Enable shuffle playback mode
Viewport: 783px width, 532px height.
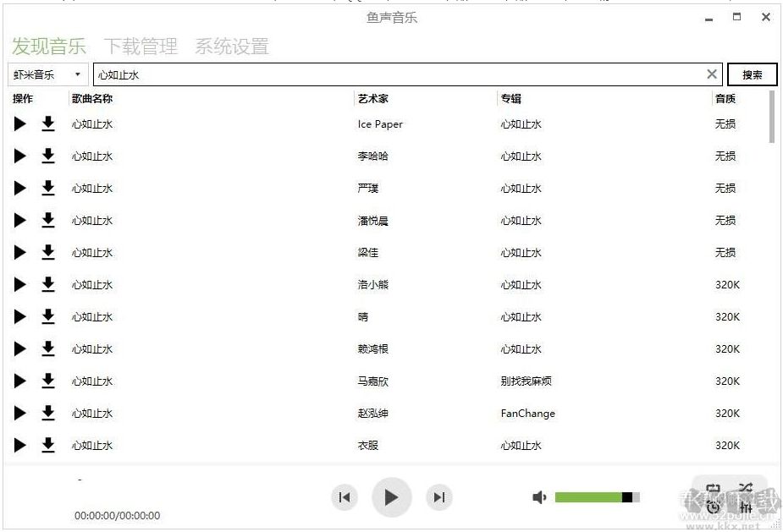coord(746,487)
